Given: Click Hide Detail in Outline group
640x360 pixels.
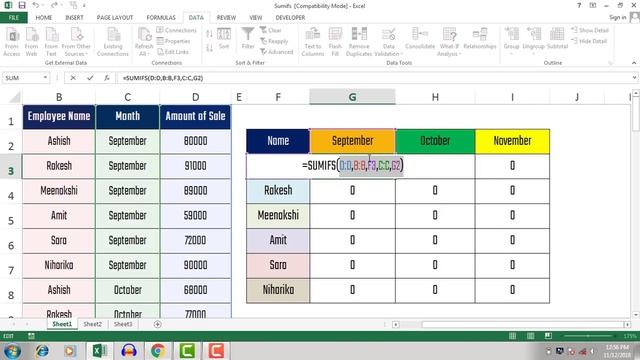Looking at the screenshot, I should point(589,41).
